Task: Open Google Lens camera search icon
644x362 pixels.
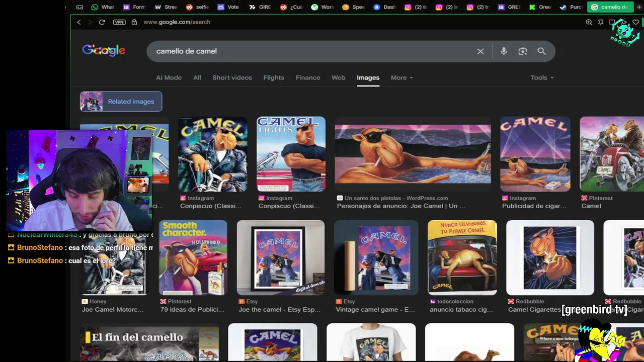Action: coord(523,51)
